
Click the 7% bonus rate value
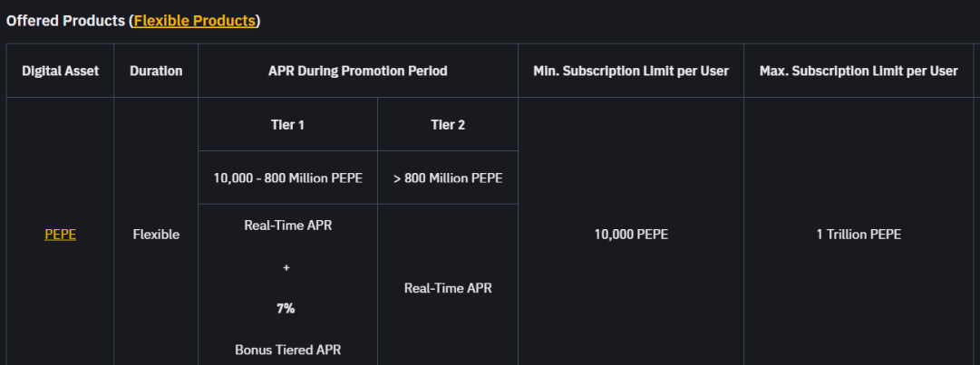(286, 309)
